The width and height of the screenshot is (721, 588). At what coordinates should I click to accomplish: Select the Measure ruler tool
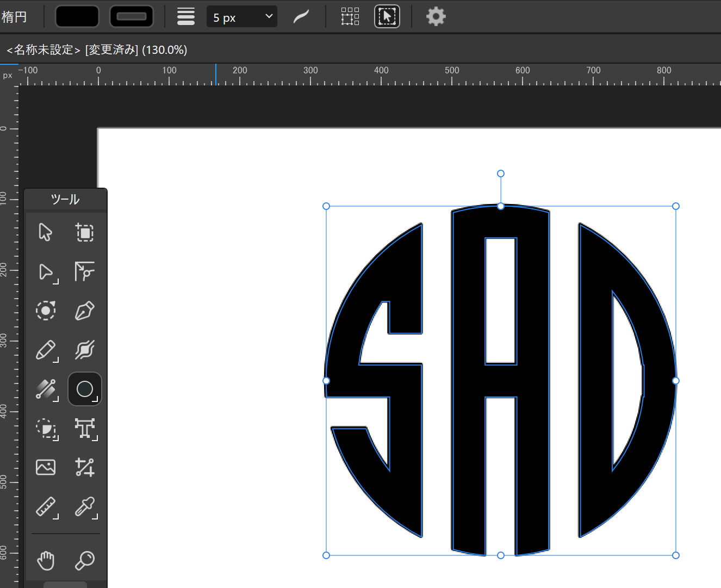click(46, 507)
